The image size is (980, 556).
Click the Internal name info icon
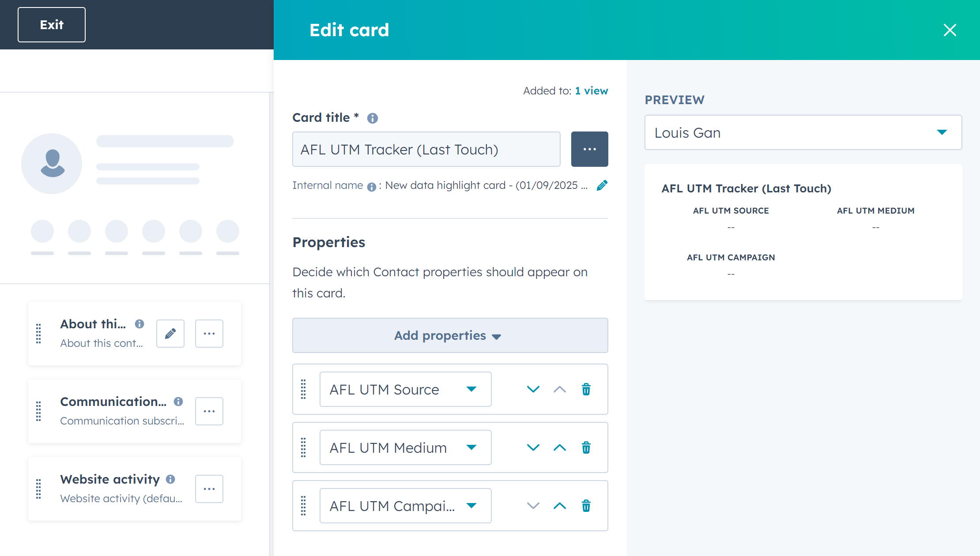(x=372, y=187)
